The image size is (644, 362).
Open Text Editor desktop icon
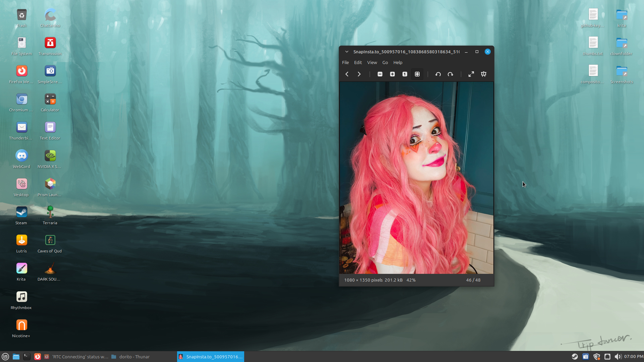click(50, 131)
